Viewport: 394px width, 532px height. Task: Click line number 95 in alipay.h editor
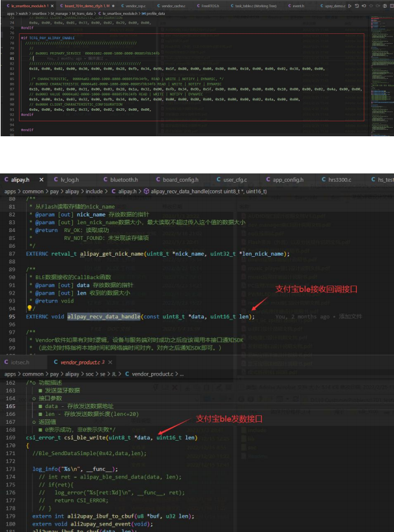pyautogui.click(x=12, y=317)
